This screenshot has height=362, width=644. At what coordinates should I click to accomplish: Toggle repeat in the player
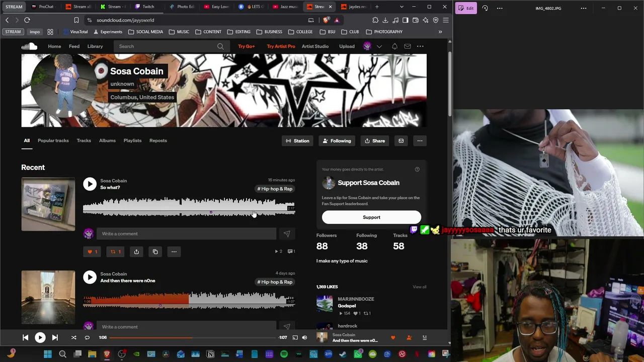coord(87,338)
